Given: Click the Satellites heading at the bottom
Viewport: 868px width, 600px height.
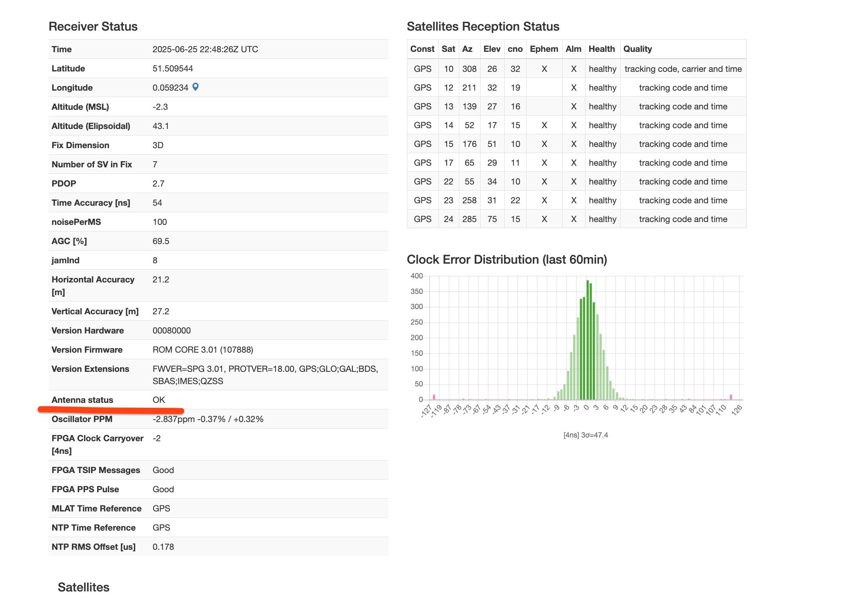Looking at the screenshot, I should pos(84,587).
